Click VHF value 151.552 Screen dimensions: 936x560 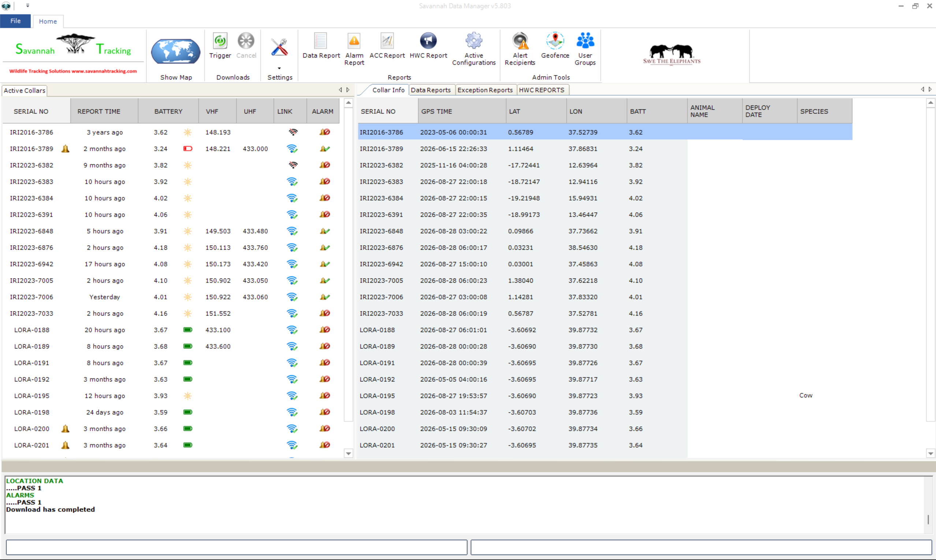(x=218, y=313)
